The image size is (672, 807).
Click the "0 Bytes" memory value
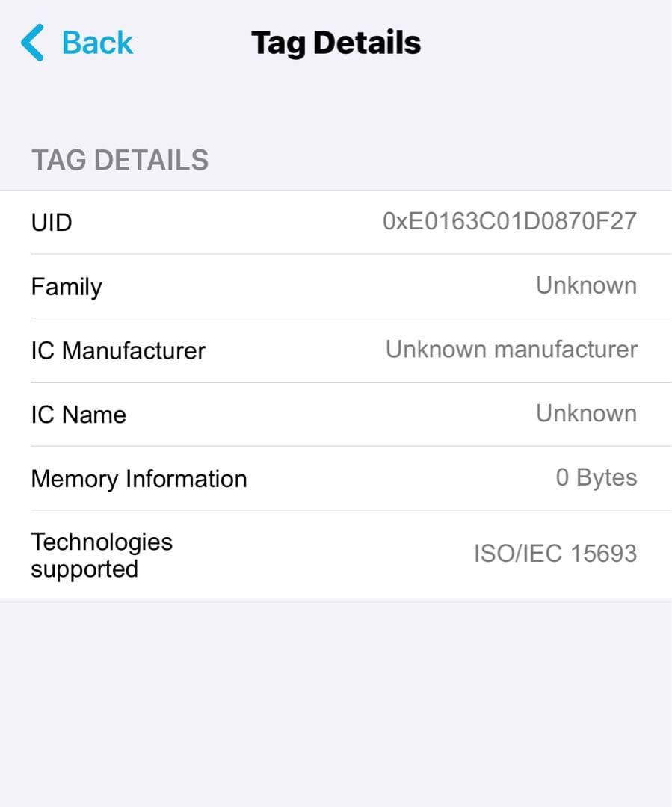pyautogui.click(x=596, y=478)
